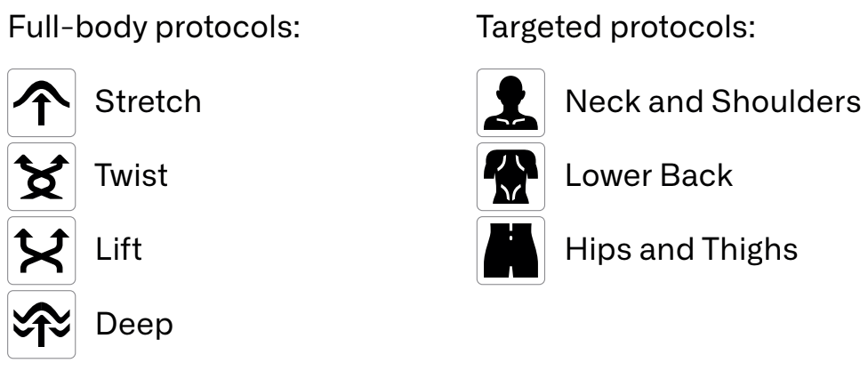This screenshot has height=379, width=868.
Task: Click the "Targeted protocols:" heading
Action: [615, 28]
